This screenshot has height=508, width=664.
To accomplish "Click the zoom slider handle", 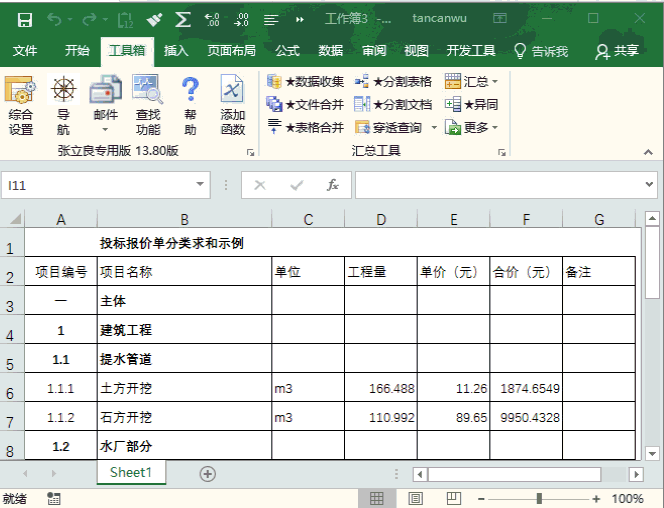I will coord(539,498).
